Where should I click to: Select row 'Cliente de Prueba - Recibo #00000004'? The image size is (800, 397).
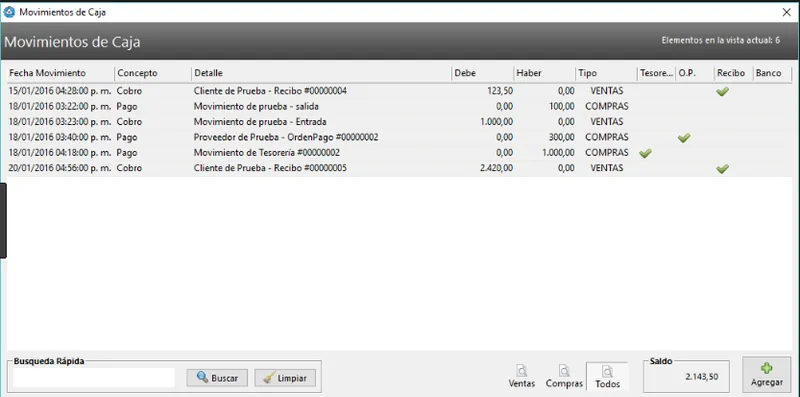pyautogui.click(x=399, y=91)
